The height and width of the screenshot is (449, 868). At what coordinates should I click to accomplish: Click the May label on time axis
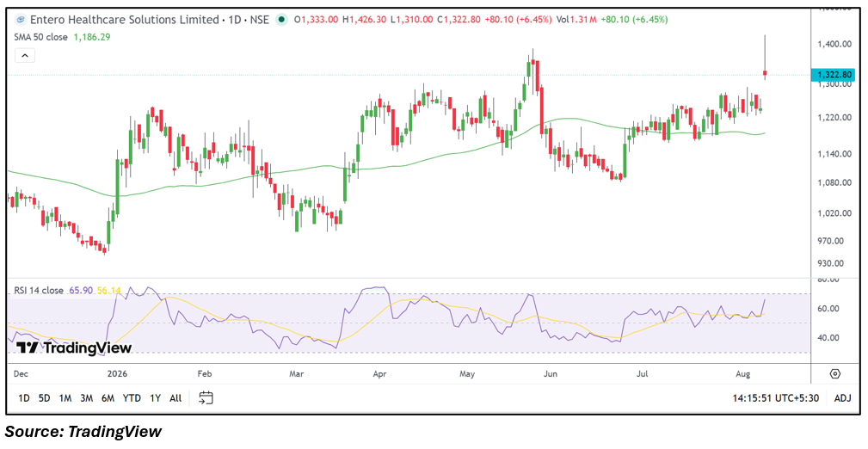point(467,374)
